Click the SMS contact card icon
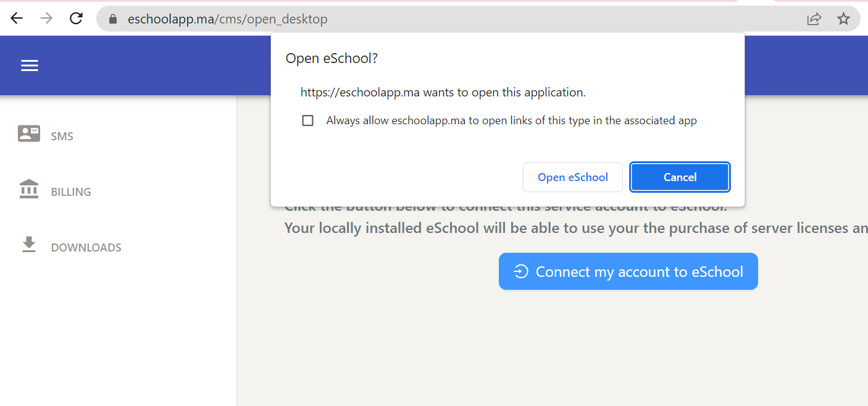This screenshot has width=868, height=406. click(x=29, y=133)
